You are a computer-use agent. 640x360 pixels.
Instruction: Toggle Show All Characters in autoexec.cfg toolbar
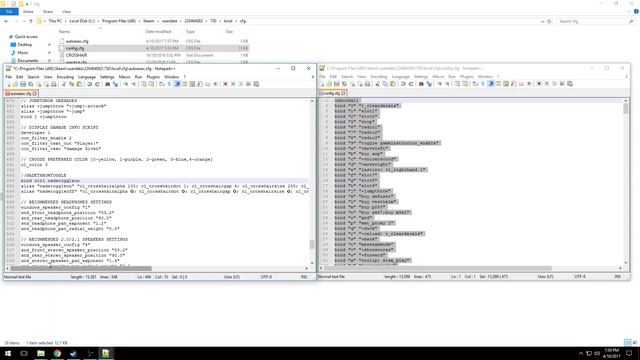[x=169, y=84]
